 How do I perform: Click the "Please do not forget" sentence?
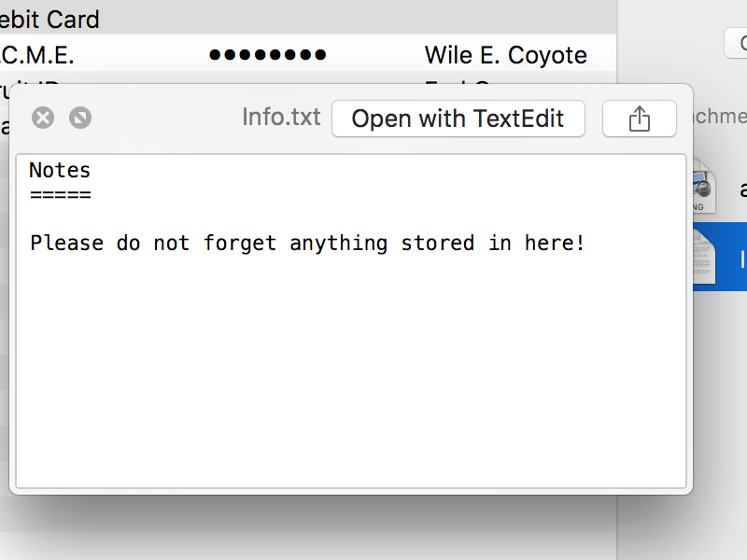pyautogui.click(x=307, y=243)
